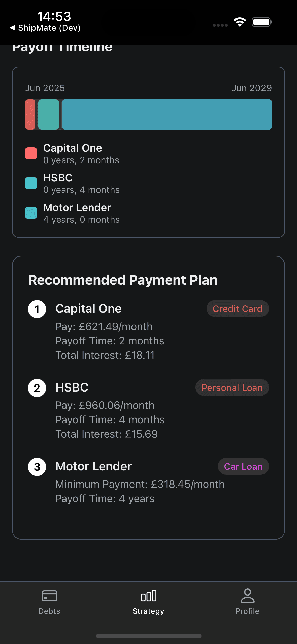Tap the Wi-Fi status icon

[240, 22]
